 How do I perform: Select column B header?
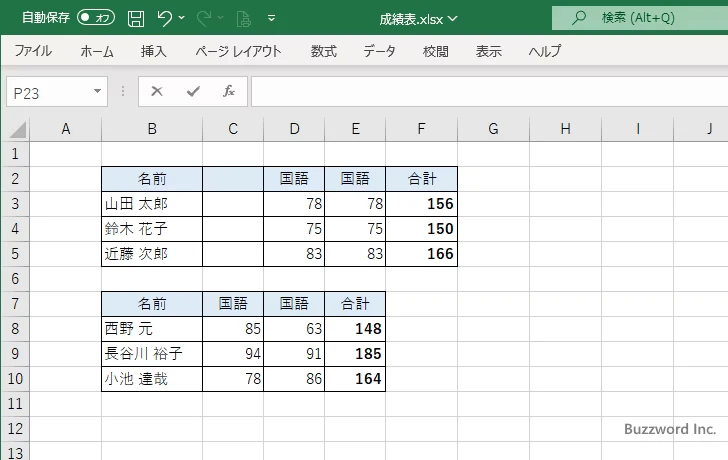[152, 129]
